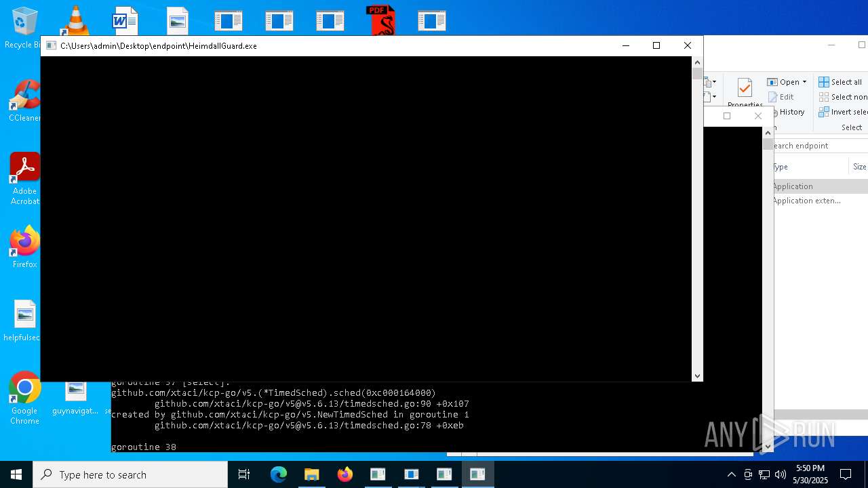This screenshot has width=868, height=488.
Task: Minimize the File Explorer window
Action: 831,45
